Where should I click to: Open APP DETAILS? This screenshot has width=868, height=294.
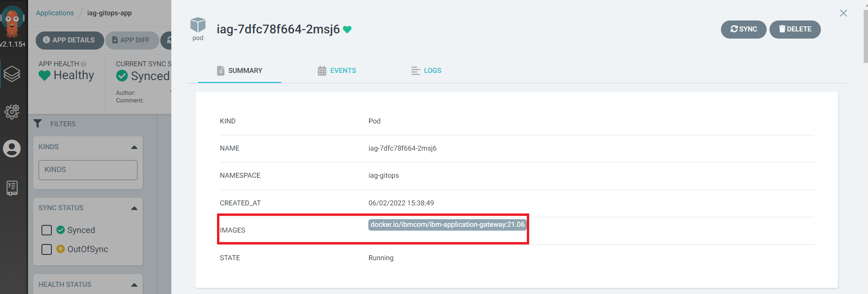69,40
